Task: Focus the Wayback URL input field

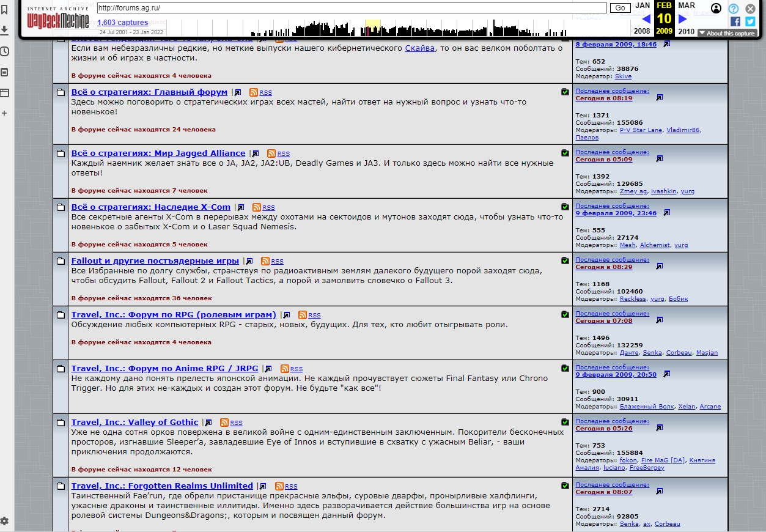Action: pyautogui.click(x=352, y=8)
